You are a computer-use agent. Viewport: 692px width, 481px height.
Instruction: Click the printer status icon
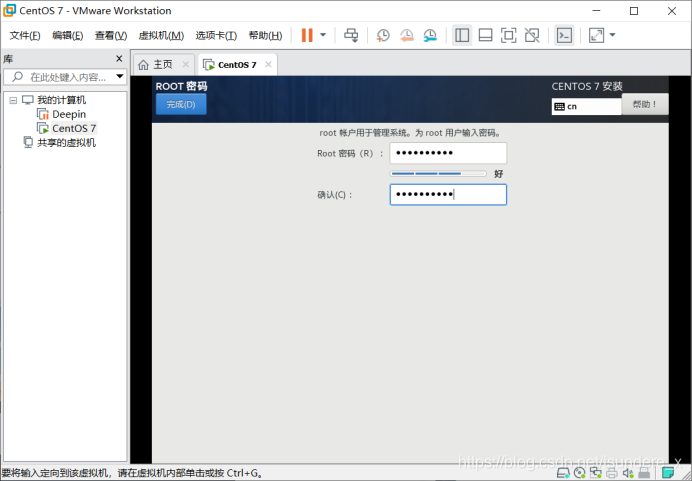[612, 473]
